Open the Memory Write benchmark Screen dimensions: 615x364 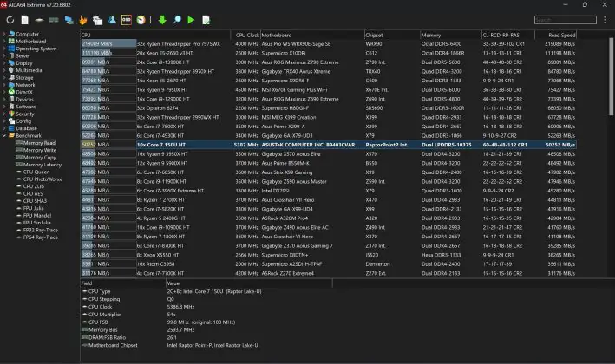click(40, 150)
